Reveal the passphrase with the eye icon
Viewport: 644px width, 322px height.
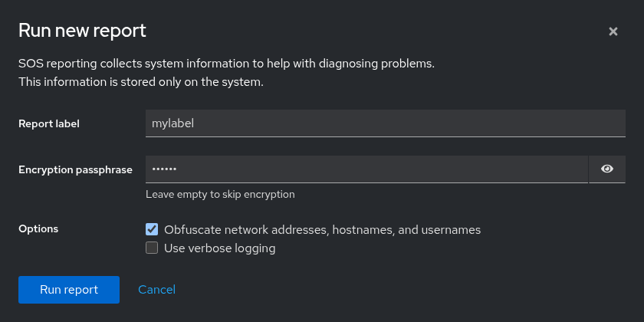point(607,169)
